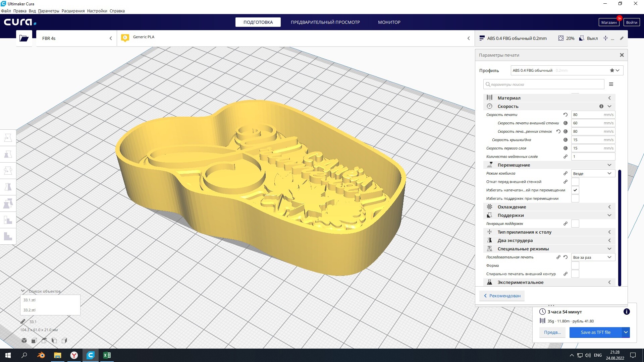The image size is (644, 362).
Task: Click the pencil icon in print settings bar
Action: (x=622, y=38)
